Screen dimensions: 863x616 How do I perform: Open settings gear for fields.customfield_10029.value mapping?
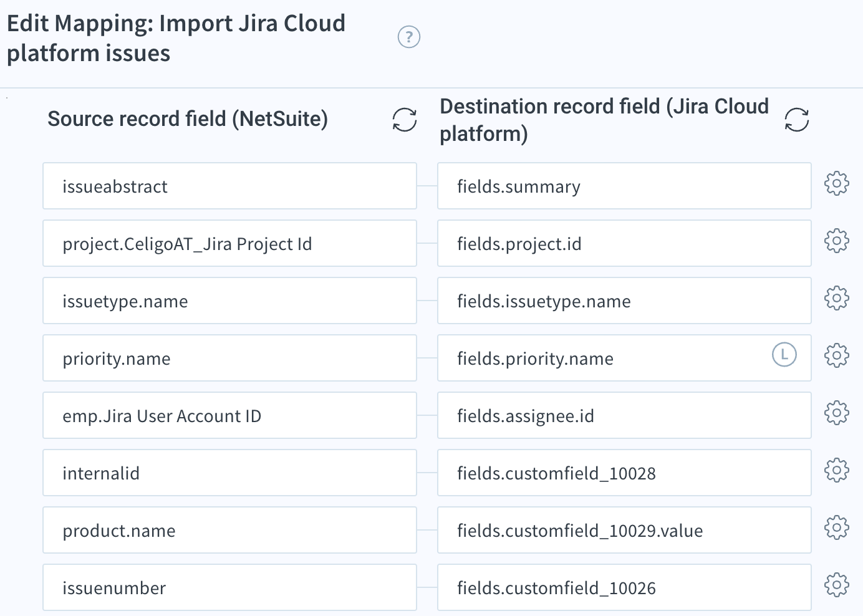tap(837, 527)
